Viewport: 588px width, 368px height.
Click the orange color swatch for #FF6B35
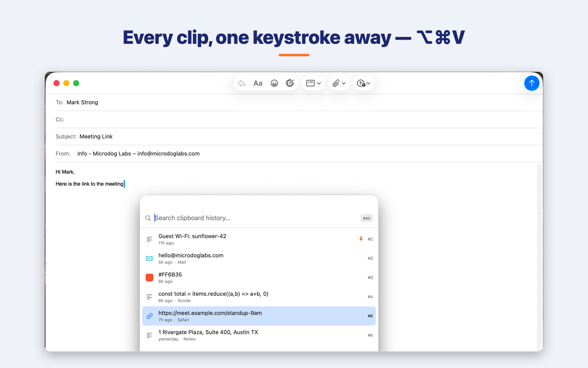point(149,278)
